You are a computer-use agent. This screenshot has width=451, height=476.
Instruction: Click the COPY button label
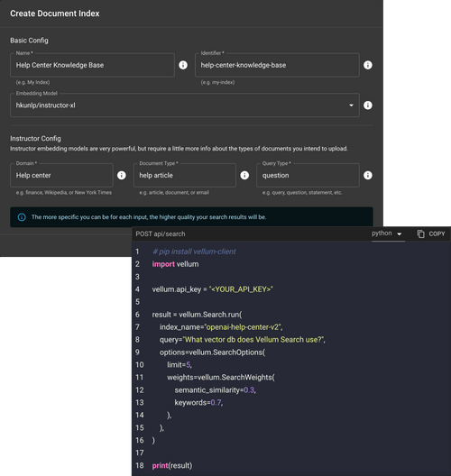click(437, 233)
